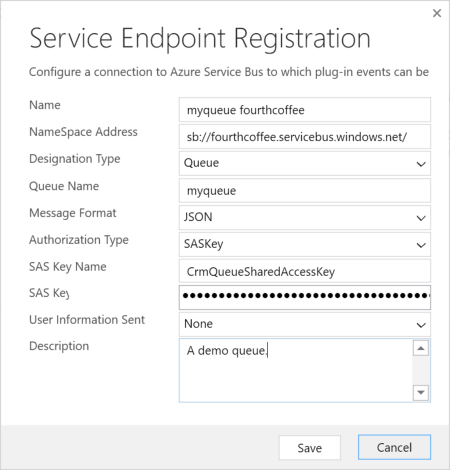
Task: Click the Name input field
Action: 305,110
